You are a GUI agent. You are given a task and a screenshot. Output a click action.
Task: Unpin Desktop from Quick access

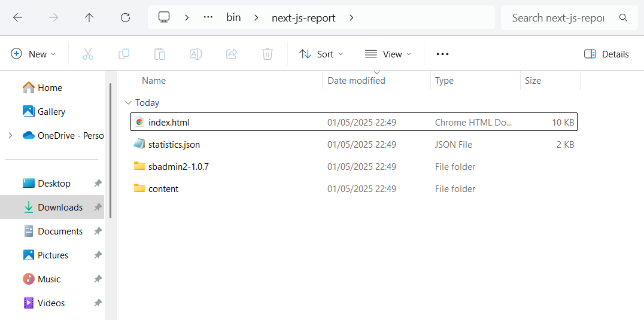pyautogui.click(x=98, y=184)
